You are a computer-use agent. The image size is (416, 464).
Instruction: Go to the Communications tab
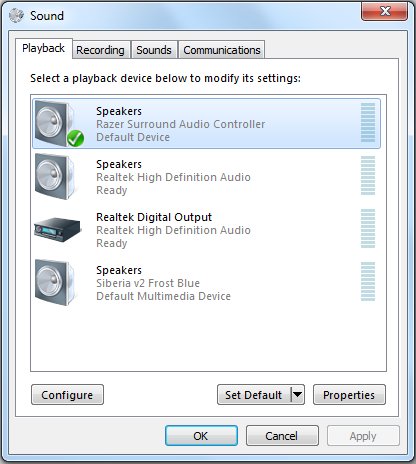pos(222,50)
